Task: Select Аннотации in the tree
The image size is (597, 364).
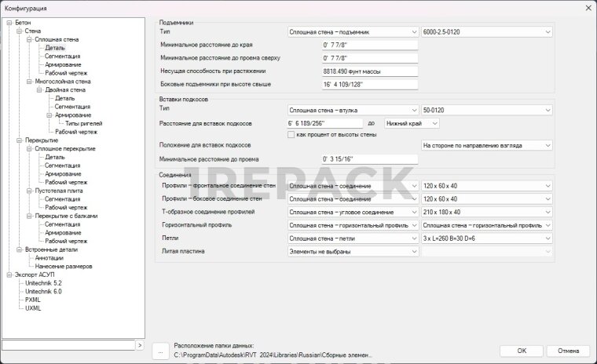Action: click(x=49, y=257)
